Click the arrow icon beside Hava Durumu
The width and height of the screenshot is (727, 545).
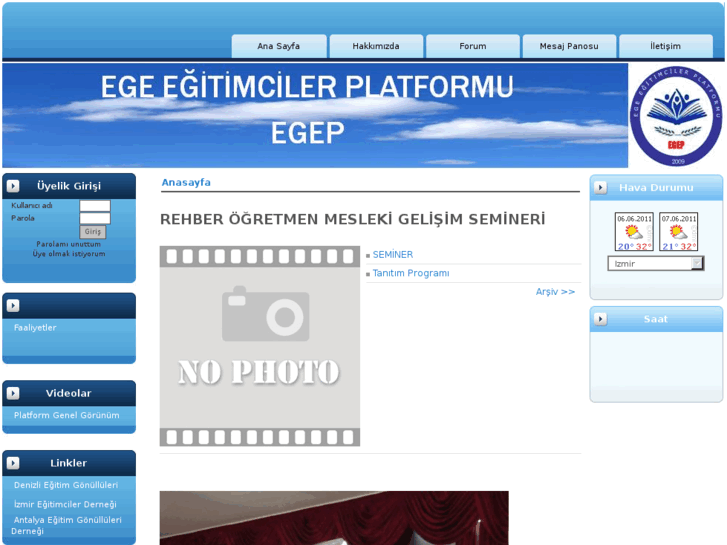coord(600,187)
